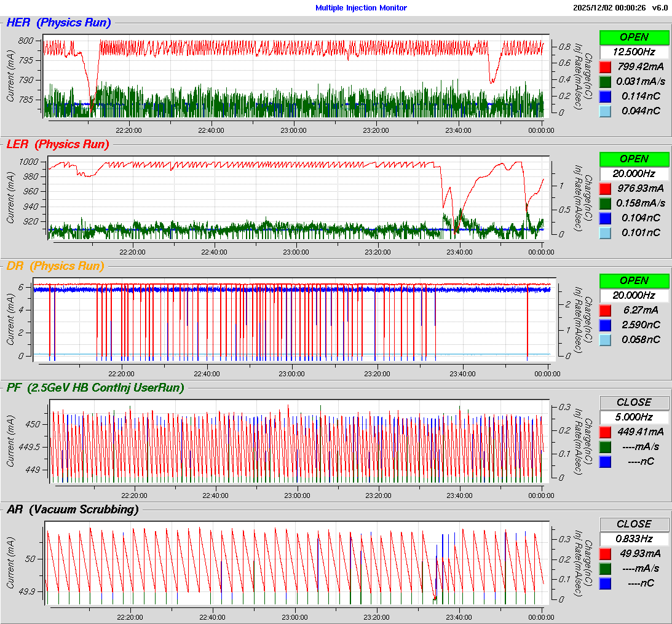
Task: Select the blue swatch beside LER 0.104nC
Action: (x=605, y=218)
